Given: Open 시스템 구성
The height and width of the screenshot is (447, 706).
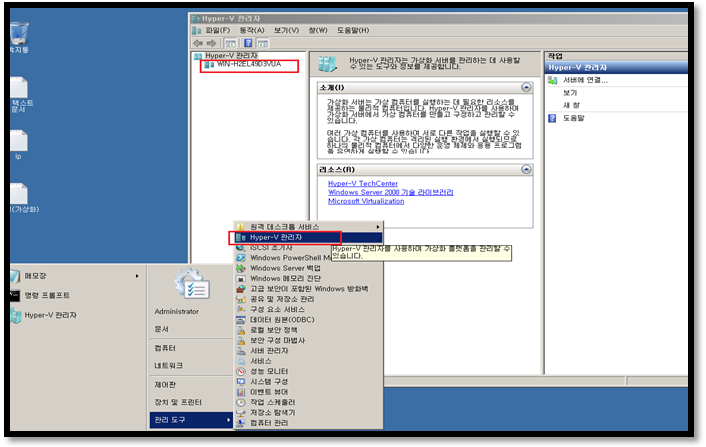Looking at the screenshot, I should coord(308,382).
